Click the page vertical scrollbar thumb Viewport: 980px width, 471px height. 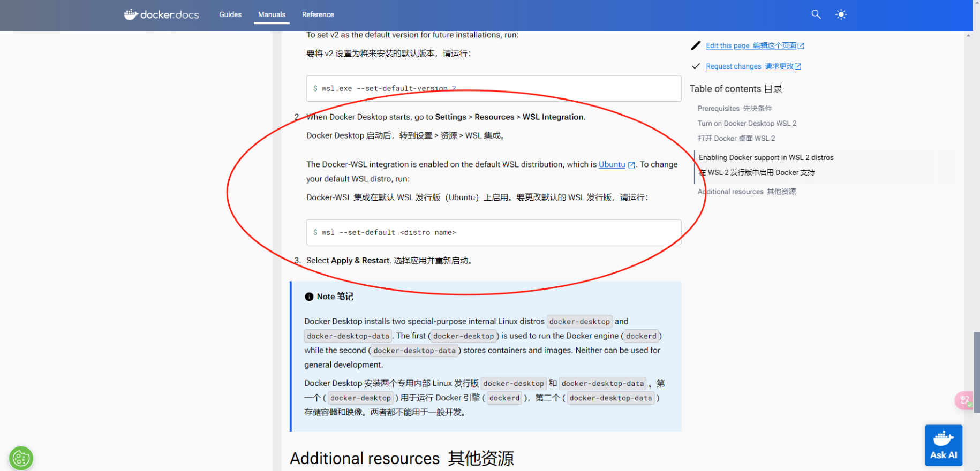point(976,372)
